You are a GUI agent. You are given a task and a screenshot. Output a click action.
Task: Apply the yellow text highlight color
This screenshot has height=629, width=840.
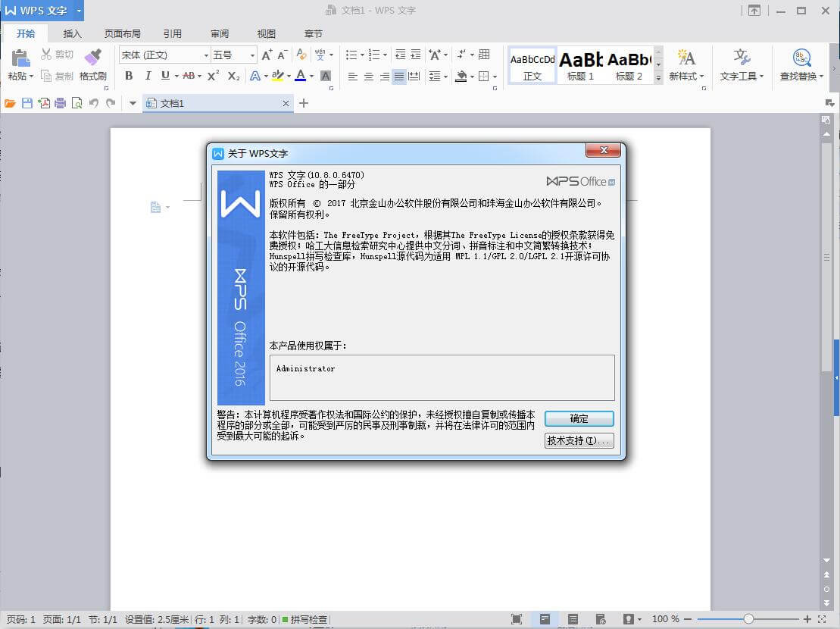pyautogui.click(x=277, y=76)
